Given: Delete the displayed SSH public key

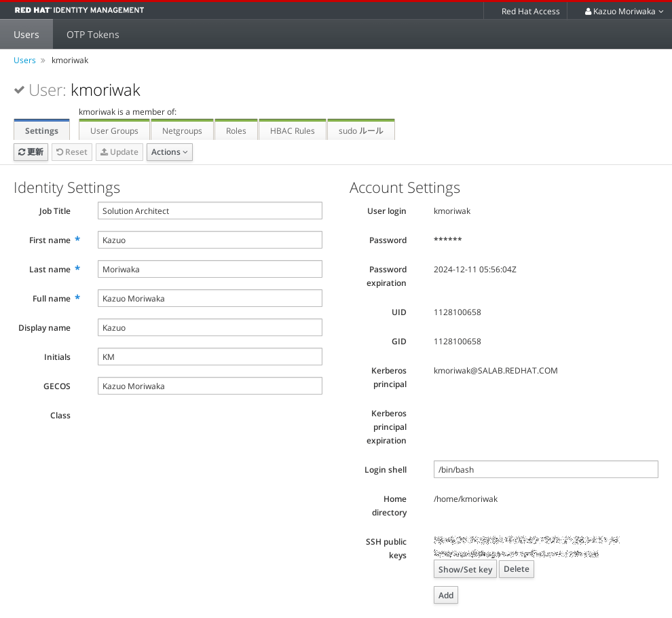Looking at the screenshot, I should click(x=516, y=568).
